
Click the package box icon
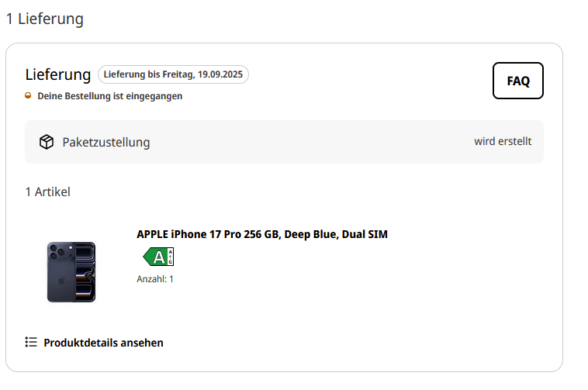(47, 142)
